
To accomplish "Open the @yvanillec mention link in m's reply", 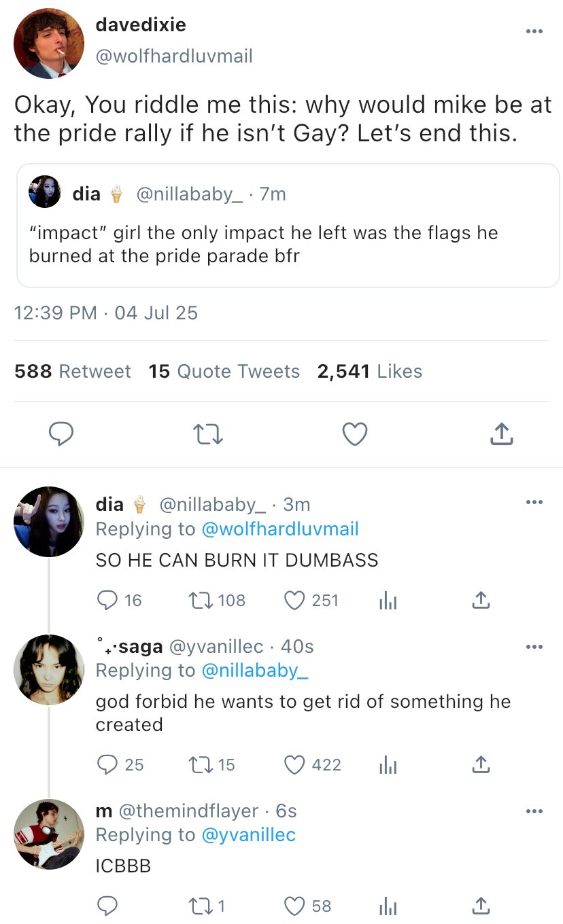I will [249, 834].
